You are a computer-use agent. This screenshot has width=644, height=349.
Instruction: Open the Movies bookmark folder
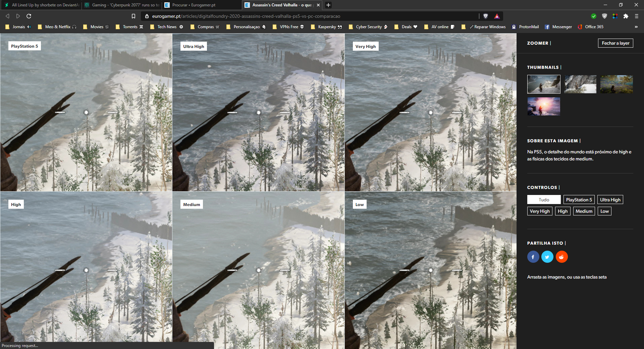pyautogui.click(x=96, y=27)
